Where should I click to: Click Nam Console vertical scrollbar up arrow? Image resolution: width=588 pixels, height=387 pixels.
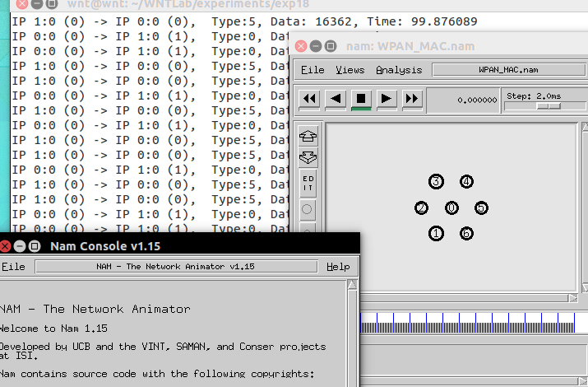352,285
